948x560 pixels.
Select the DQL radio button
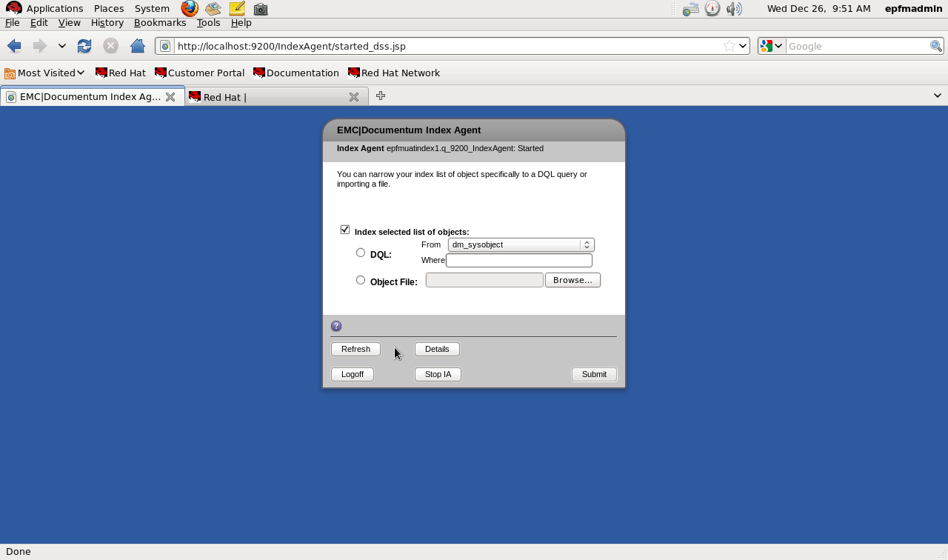(361, 253)
